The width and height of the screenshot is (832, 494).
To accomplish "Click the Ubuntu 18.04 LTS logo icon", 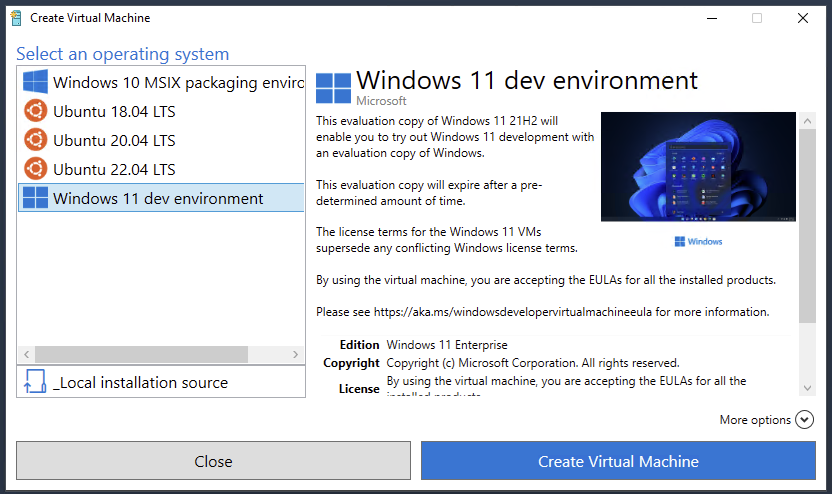I will [36, 111].
